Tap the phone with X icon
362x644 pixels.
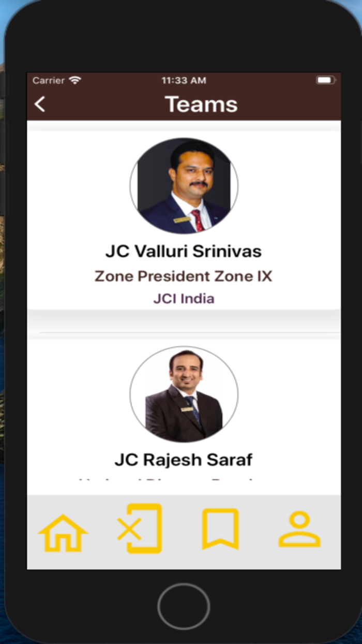tap(140, 529)
